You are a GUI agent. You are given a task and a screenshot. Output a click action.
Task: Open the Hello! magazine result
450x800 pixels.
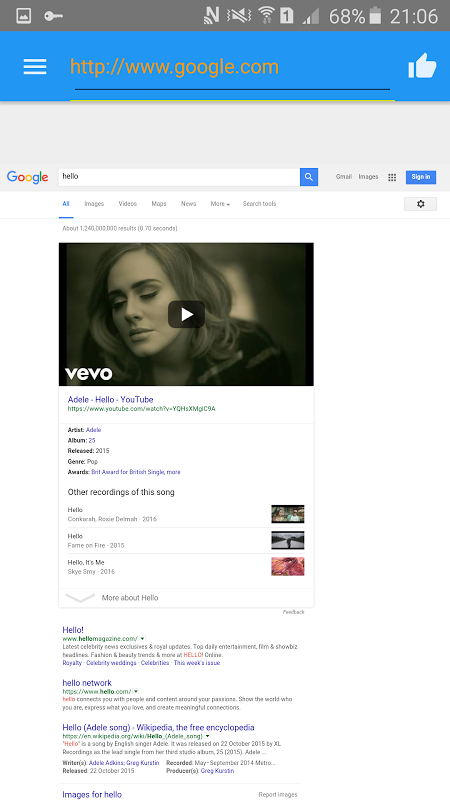click(73, 630)
